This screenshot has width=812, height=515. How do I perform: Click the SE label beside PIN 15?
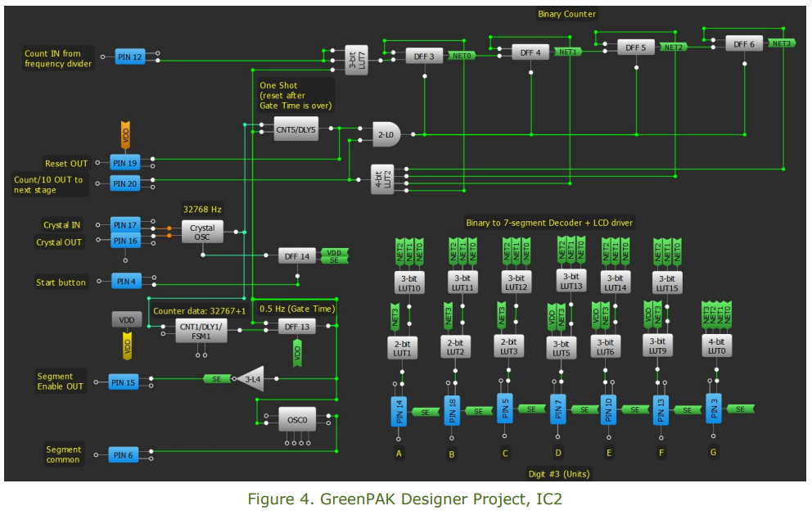pyautogui.click(x=217, y=379)
